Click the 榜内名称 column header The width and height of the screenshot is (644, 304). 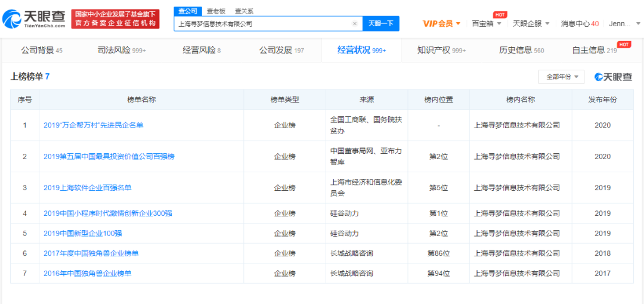click(521, 100)
